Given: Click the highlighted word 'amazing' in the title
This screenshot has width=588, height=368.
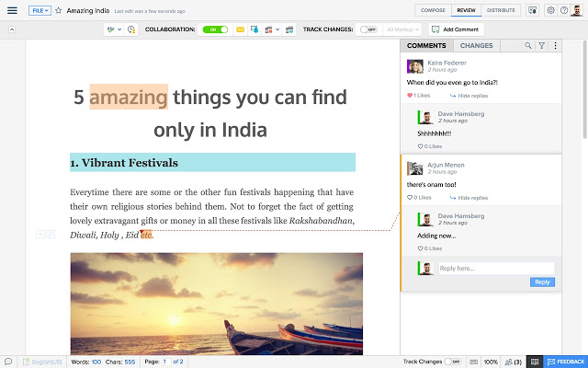Looking at the screenshot, I should (x=129, y=97).
